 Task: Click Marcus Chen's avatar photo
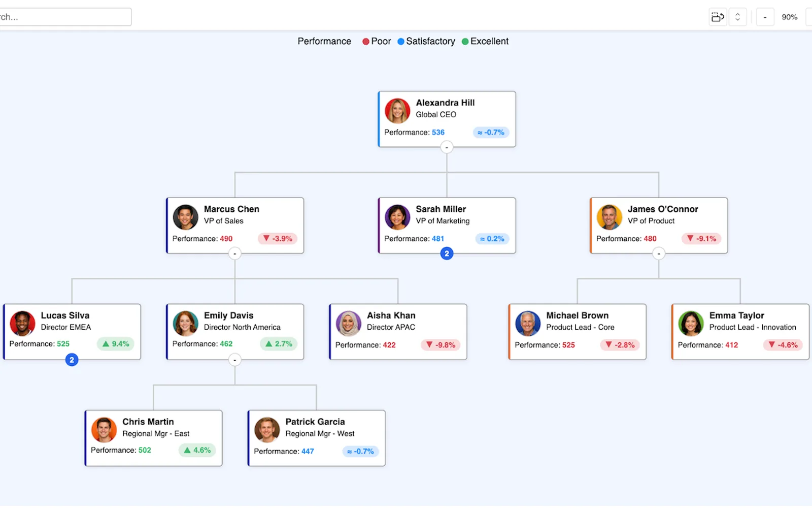pyautogui.click(x=185, y=217)
